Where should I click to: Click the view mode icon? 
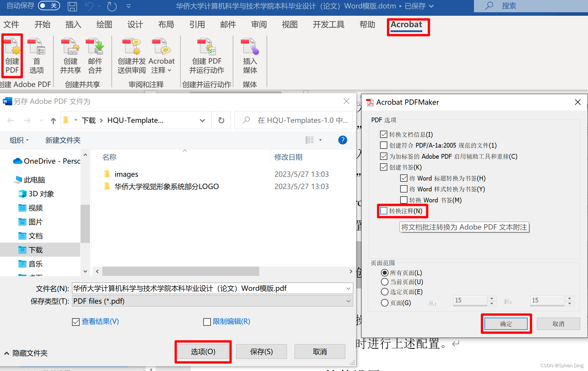pos(310,140)
